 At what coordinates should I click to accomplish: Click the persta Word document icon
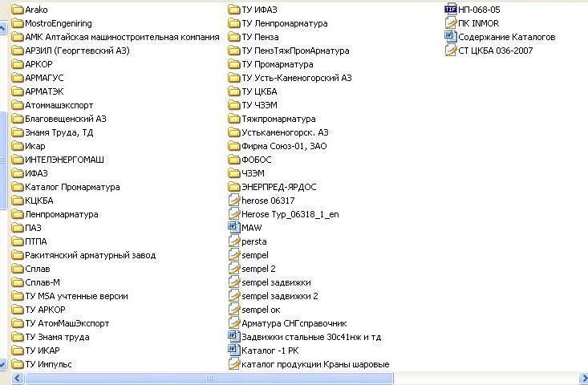[x=234, y=241]
